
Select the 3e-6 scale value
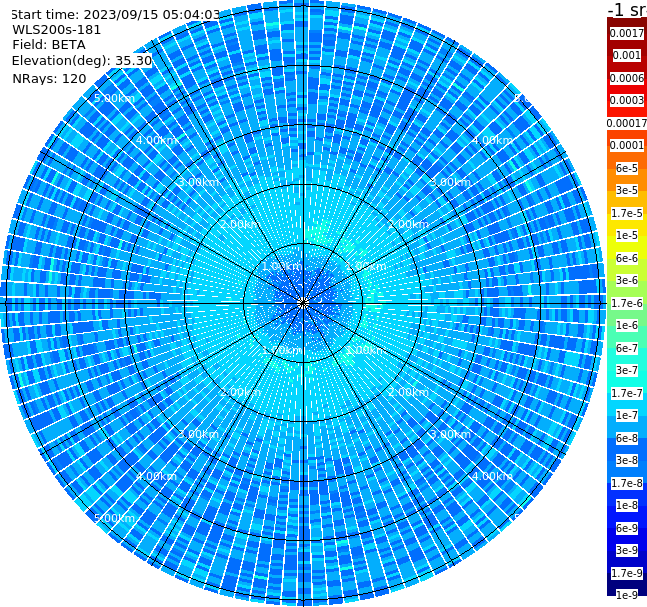627,280
